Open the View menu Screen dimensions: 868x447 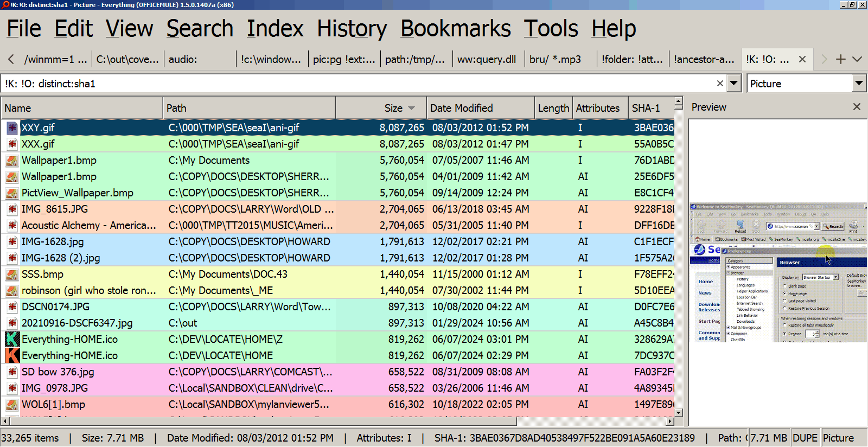[x=129, y=29]
